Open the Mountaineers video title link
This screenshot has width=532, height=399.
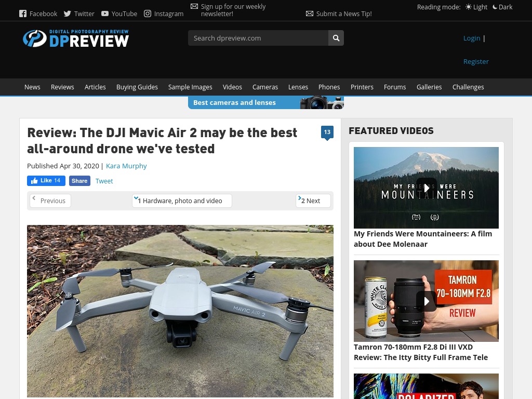(423, 239)
